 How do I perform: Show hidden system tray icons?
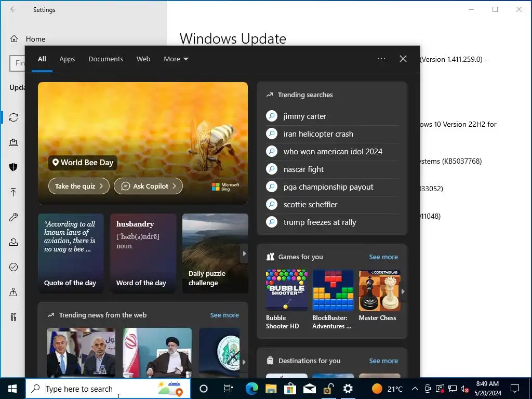pyautogui.click(x=415, y=389)
